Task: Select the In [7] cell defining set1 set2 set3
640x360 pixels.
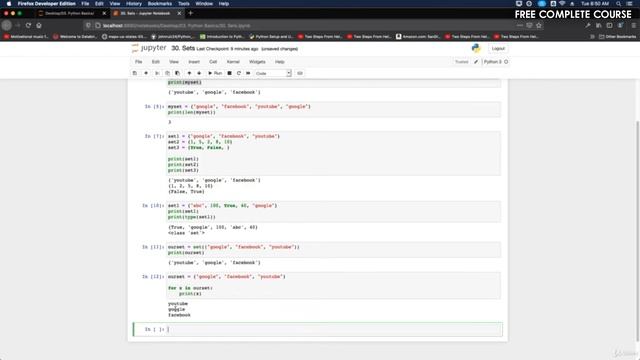Action: point(333,153)
